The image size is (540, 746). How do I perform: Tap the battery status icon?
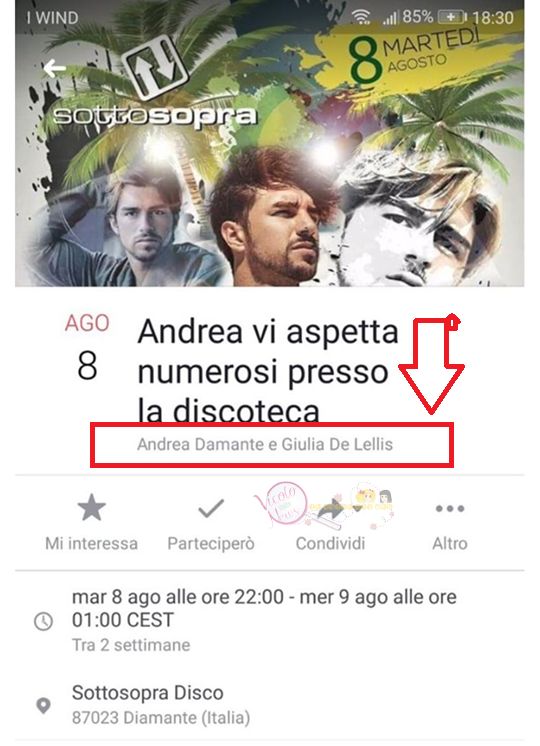coord(452,18)
